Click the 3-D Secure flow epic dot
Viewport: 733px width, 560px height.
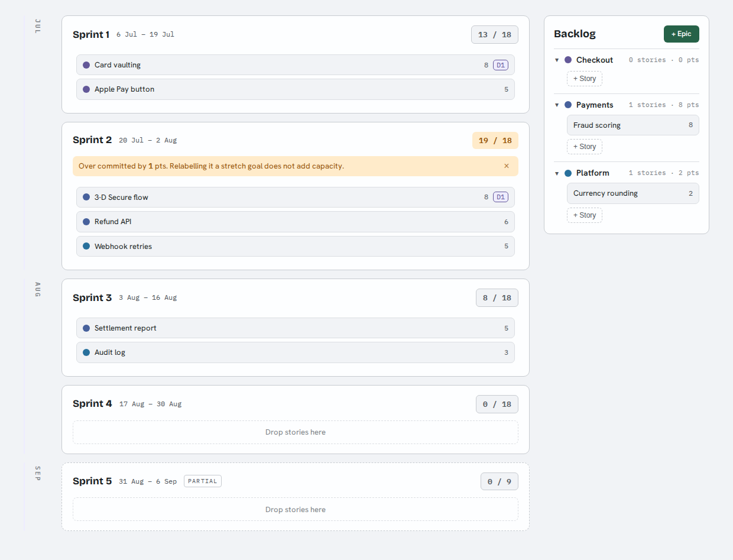tap(86, 197)
